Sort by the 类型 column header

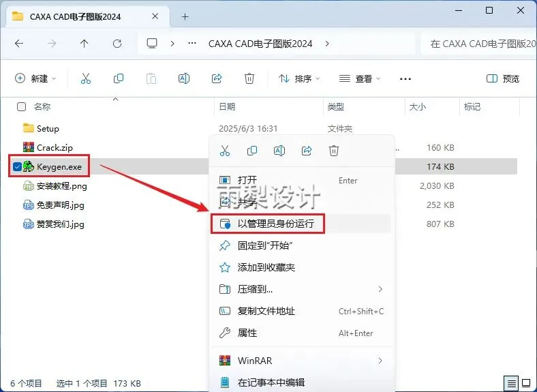point(335,107)
